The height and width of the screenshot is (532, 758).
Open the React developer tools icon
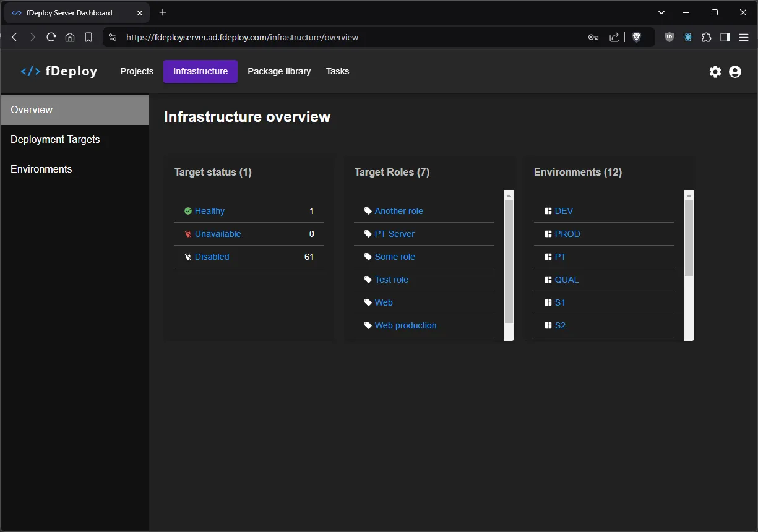click(688, 37)
